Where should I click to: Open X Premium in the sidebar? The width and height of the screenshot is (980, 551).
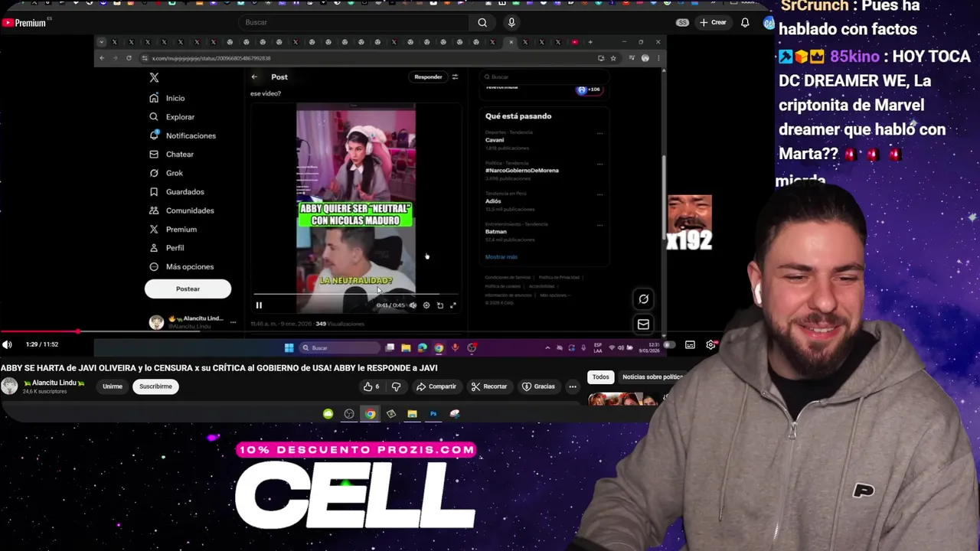click(x=173, y=230)
